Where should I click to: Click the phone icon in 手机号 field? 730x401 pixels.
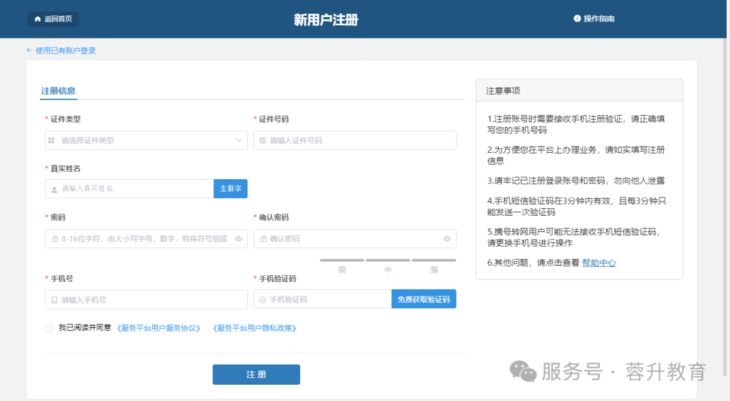[x=52, y=299]
